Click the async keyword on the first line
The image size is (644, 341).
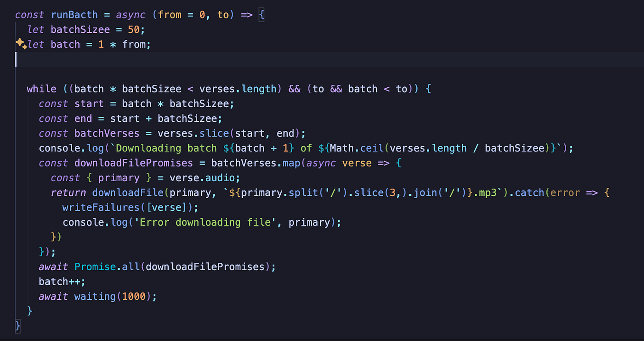[x=131, y=14]
